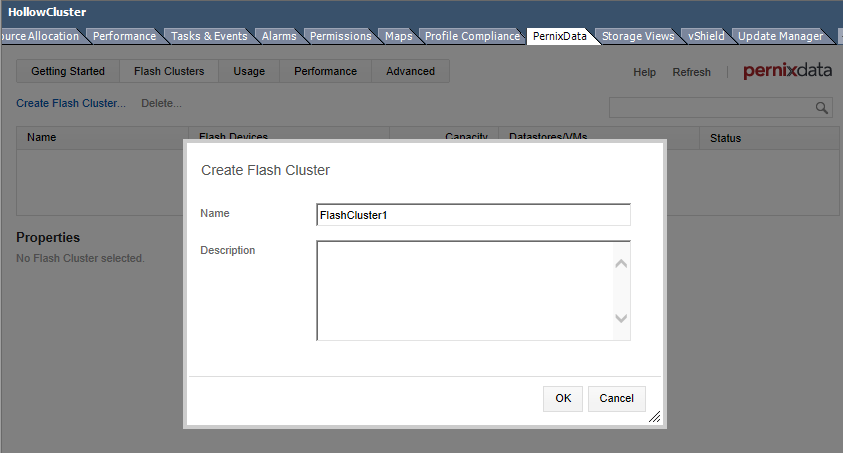Go to the Update Manager tab

click(780, 36)
